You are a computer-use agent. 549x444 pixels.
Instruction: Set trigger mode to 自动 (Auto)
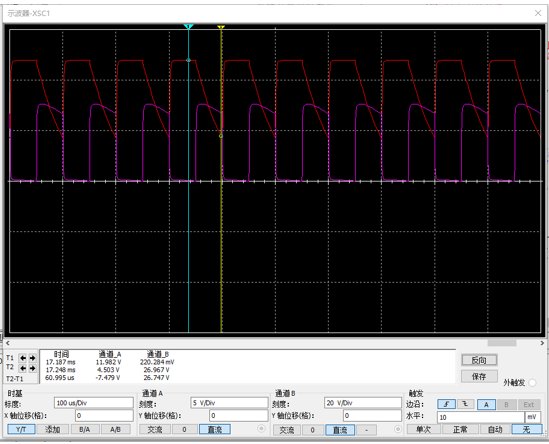click(495, 429)
